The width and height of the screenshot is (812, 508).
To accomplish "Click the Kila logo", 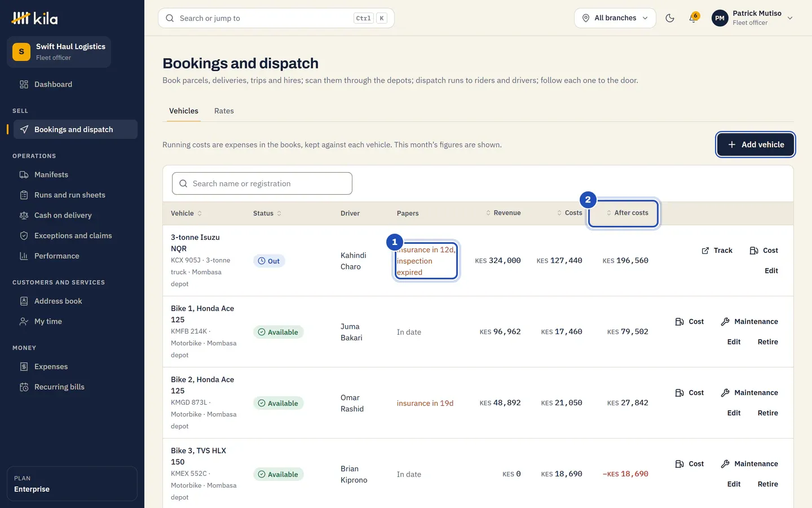I will [x=35, y=19].
